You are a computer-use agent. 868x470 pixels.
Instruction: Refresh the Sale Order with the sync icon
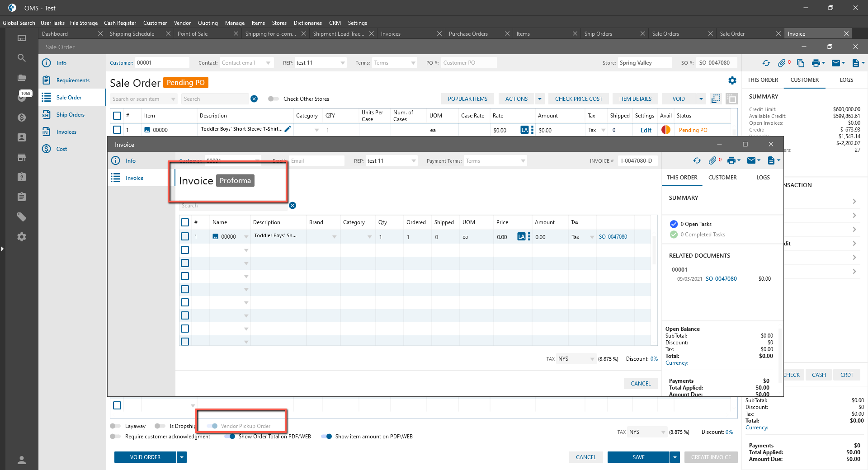click(766, 63)
